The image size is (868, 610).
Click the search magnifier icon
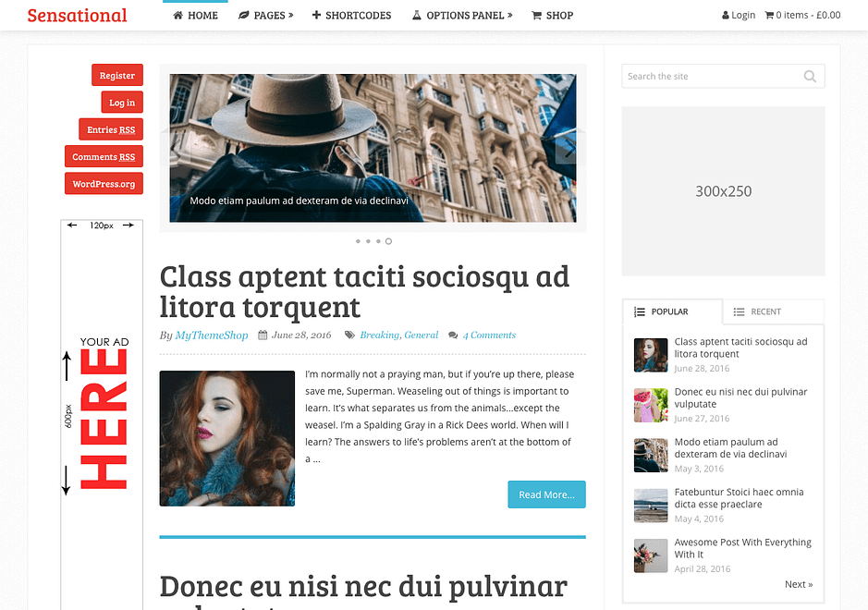[x=810, y=77]
